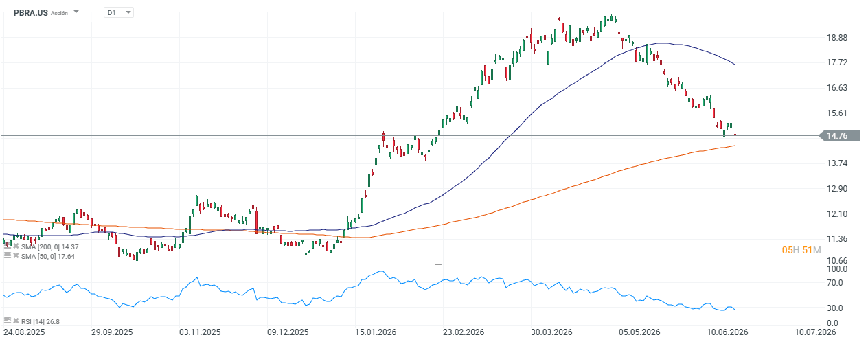Open the D1 timeframe dropdown

[x=118, y=12]
